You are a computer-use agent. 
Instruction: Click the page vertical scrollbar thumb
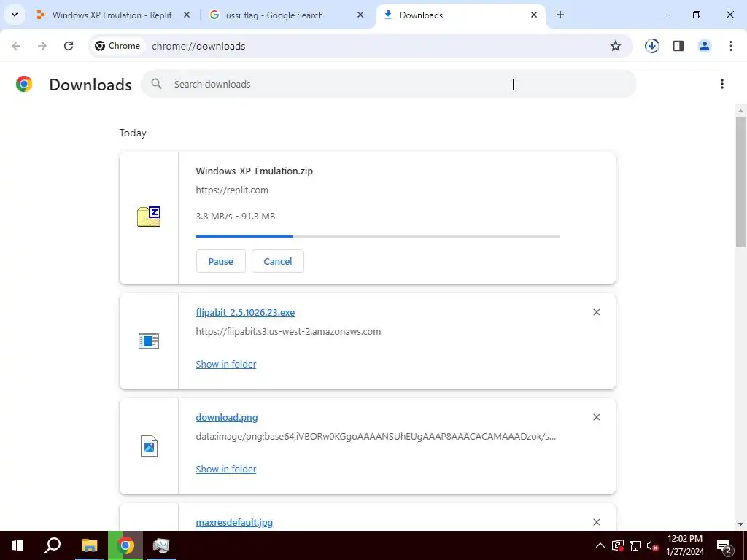pyautogui.click(x=740, y=182)
